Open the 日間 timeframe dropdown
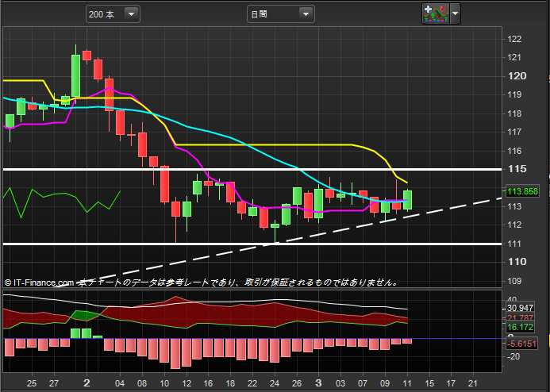Screen dimensions: 550x392 tap(281, 14)
